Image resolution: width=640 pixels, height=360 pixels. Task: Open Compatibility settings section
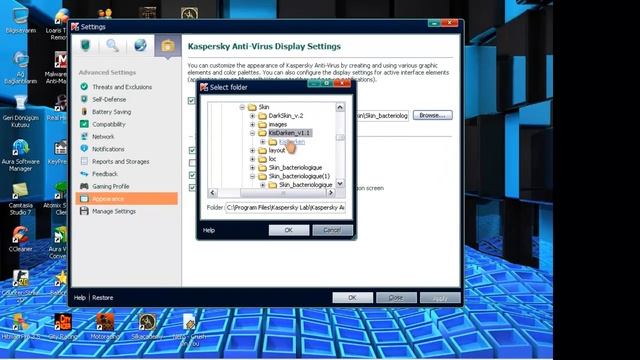[108, 124]
